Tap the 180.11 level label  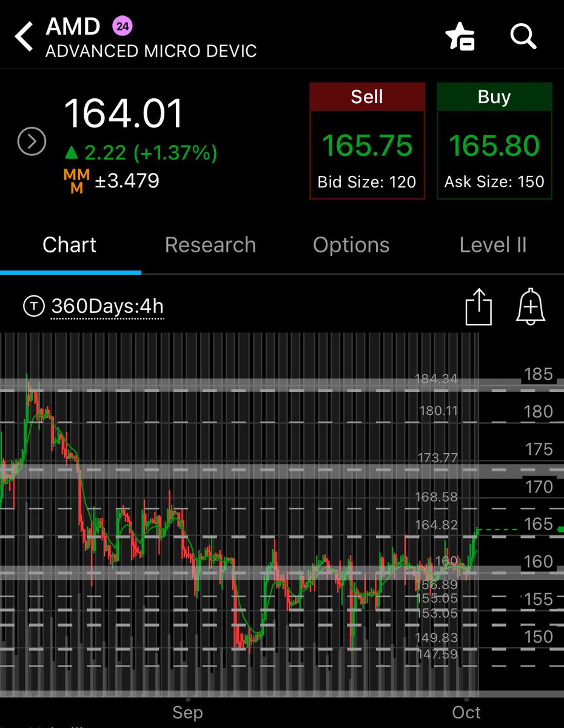click(438, 411)
